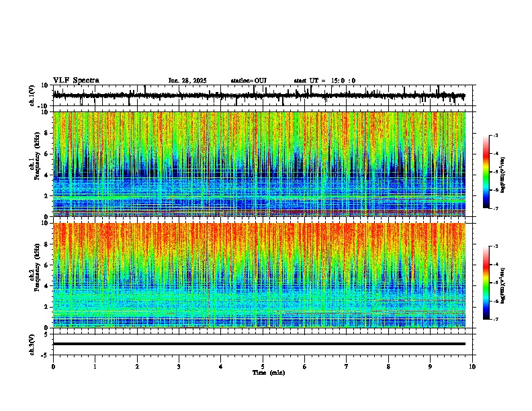Click the ch.2 PSD color scale bar
The image size is (532, 411).
[x=486, y=283]
